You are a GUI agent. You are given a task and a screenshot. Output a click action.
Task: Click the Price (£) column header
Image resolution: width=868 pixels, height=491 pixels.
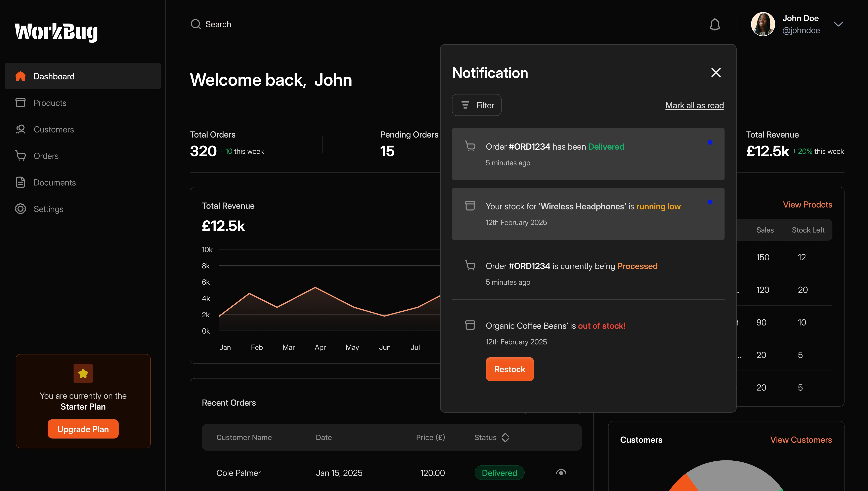[430, 437]
